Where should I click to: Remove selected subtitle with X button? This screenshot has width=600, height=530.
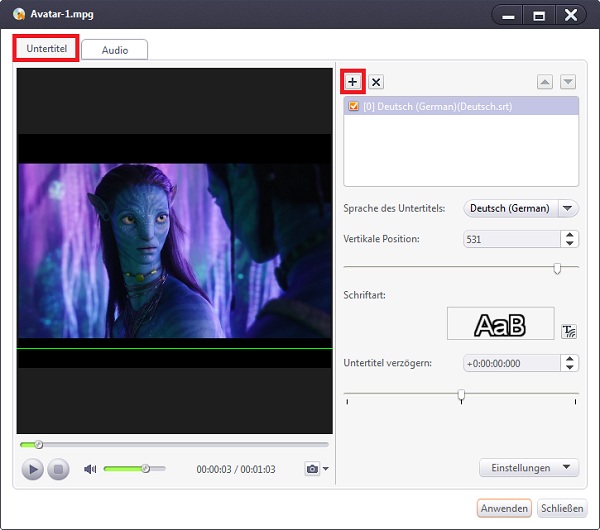tap(376, 82)
